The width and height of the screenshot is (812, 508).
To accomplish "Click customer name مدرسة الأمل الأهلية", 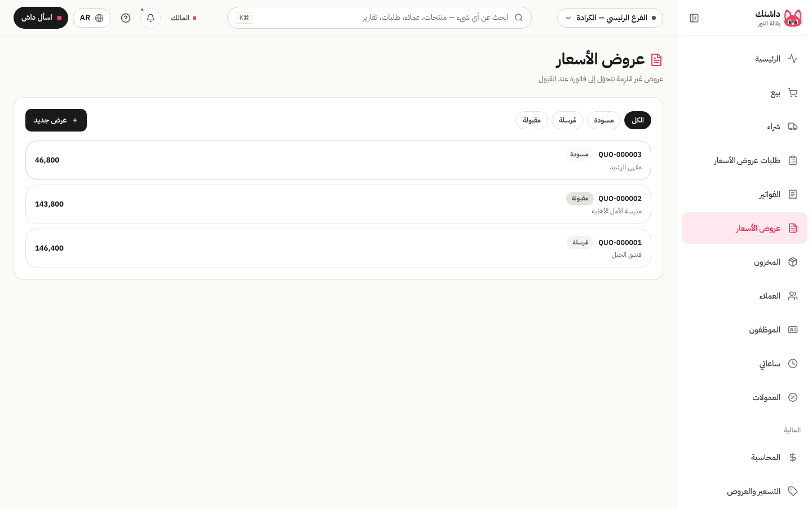I will [x=616, y=212].
